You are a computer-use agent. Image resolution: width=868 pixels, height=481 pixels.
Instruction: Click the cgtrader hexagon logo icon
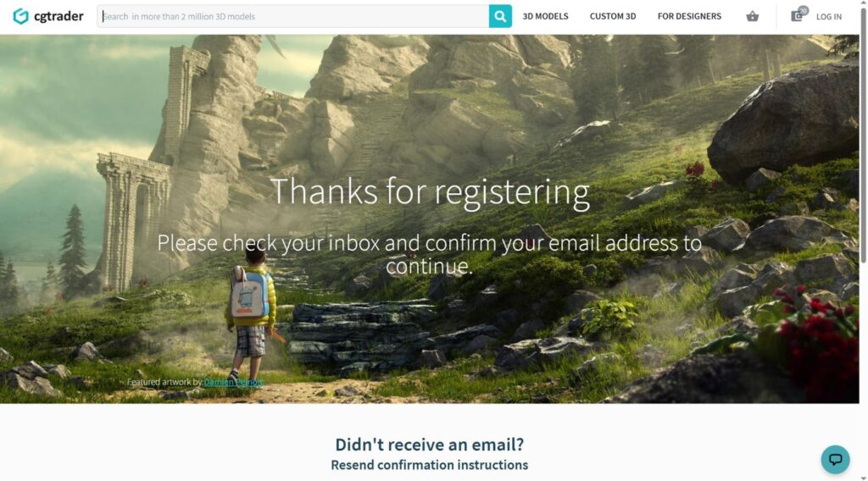click(x=20, y=16)
